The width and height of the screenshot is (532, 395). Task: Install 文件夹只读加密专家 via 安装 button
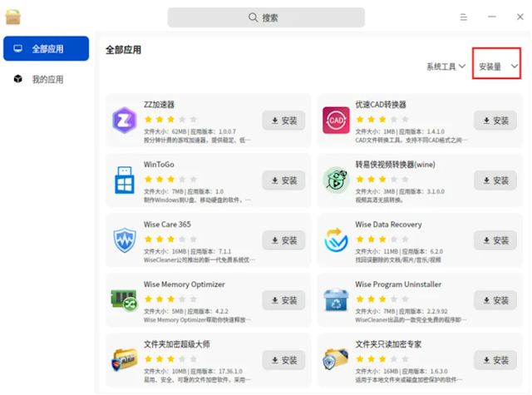click(495, 360)
